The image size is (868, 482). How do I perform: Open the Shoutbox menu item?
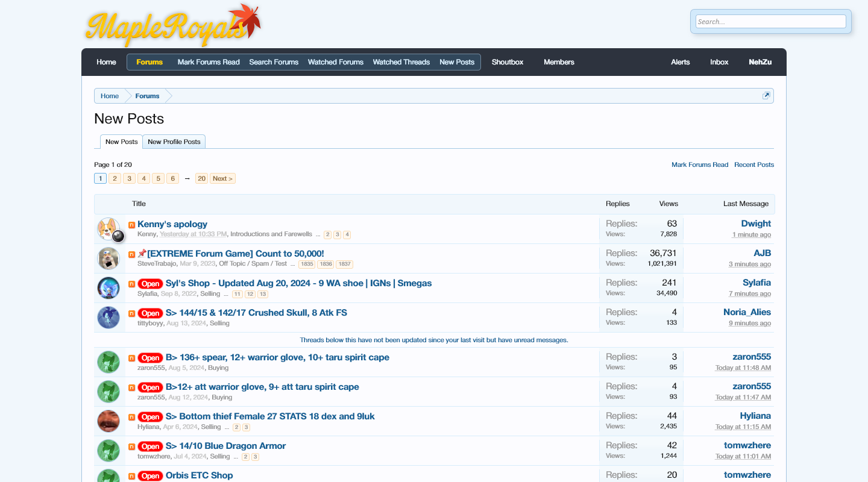[x=507, y=62]
